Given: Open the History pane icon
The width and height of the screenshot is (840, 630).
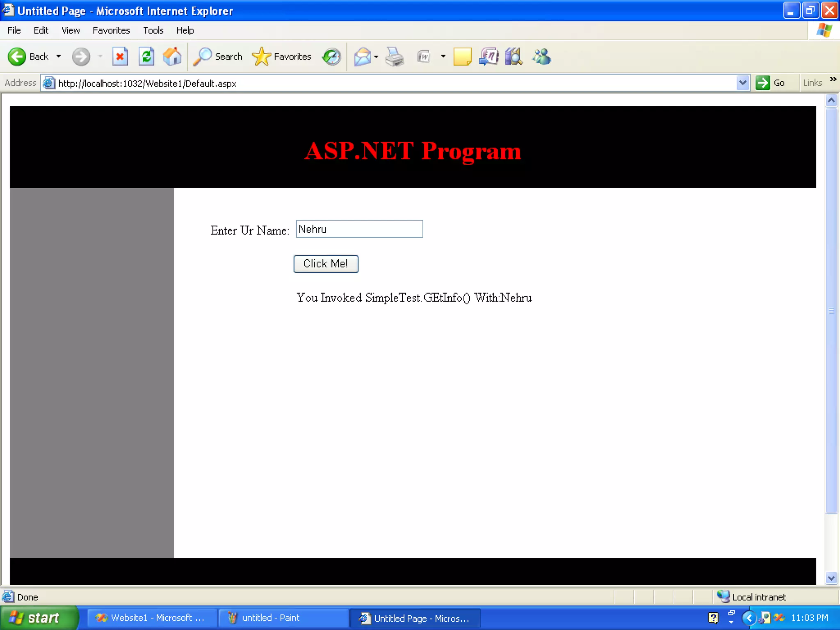Looking at the screenshot, I should (331, 57).
